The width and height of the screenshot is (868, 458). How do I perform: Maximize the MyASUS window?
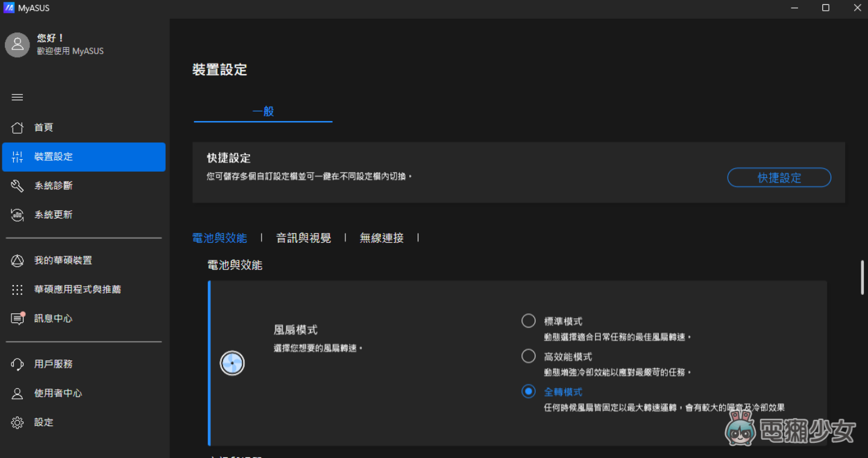tap(826, 8)
